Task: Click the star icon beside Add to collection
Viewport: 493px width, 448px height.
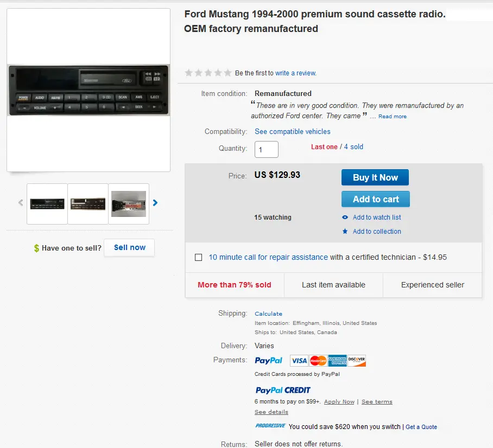Action: [x=345, y=232]
